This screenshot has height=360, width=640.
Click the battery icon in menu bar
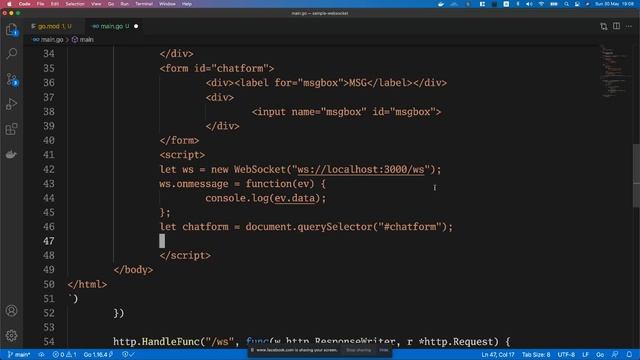554,4
